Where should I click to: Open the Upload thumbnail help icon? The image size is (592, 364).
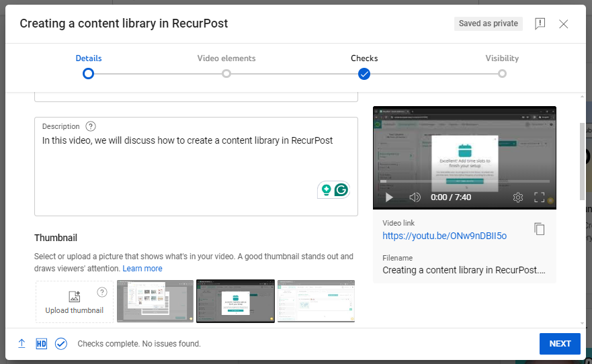102,292
